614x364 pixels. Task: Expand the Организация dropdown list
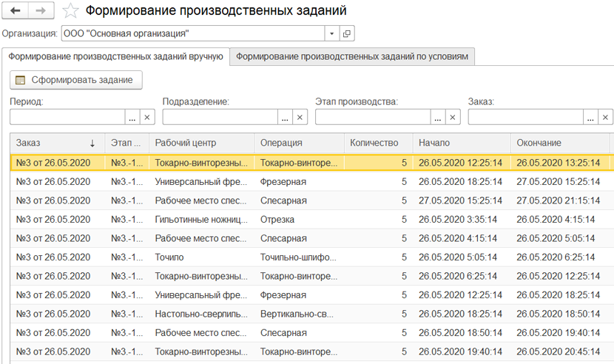(330, 33)
